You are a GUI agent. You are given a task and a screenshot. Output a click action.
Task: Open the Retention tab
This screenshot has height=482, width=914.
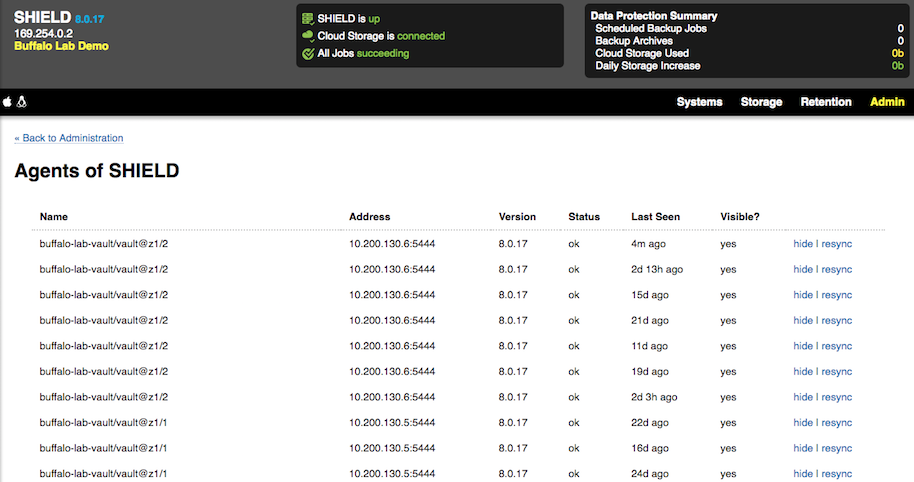pyautogui.click(x=825, y=102)
